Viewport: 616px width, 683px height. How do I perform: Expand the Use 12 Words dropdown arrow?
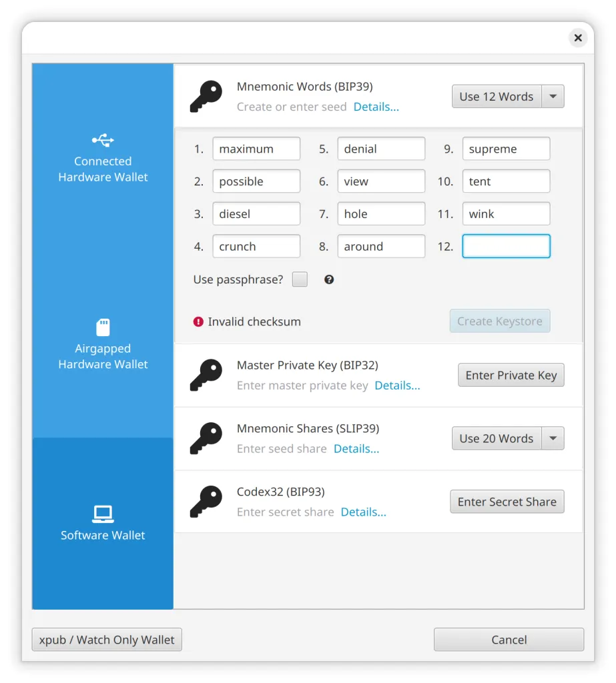[553, 97]
